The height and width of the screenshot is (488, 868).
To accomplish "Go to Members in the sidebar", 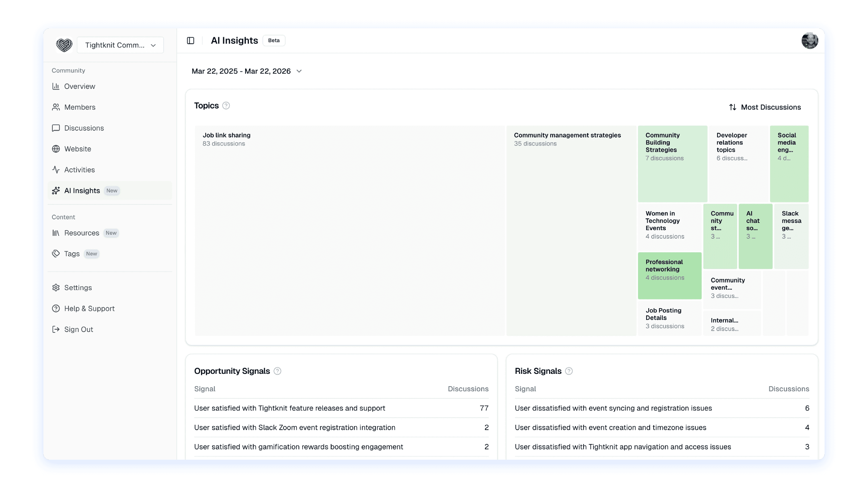I will [x=80, y=107].
